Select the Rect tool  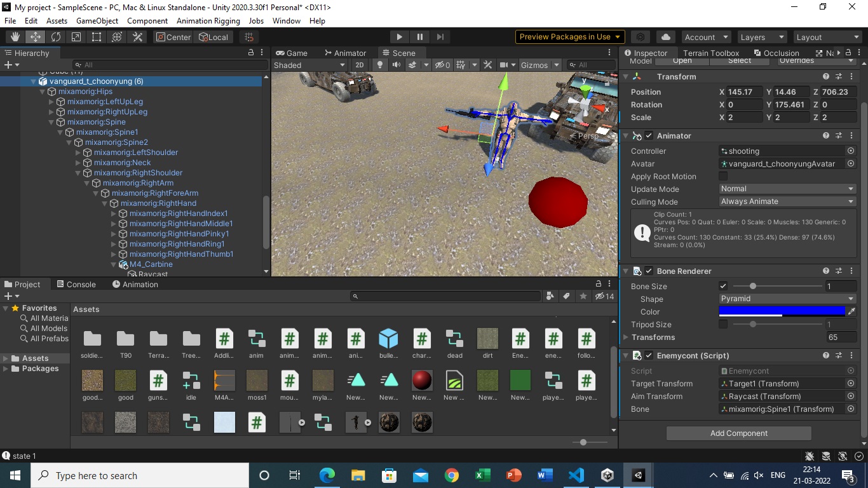click(97, 37)
